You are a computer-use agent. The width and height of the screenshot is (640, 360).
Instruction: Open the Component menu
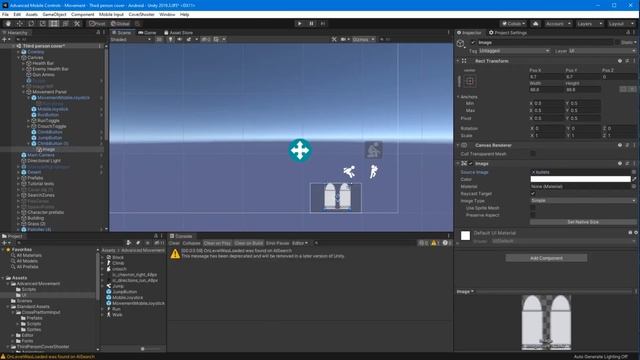click(x=82, y=14)
